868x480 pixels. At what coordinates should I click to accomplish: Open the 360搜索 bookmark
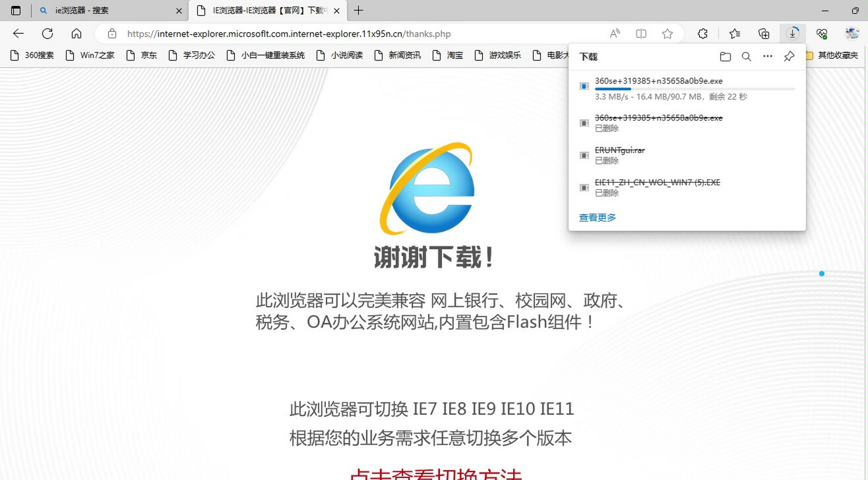pyautogui.click(x=32, y=55)
